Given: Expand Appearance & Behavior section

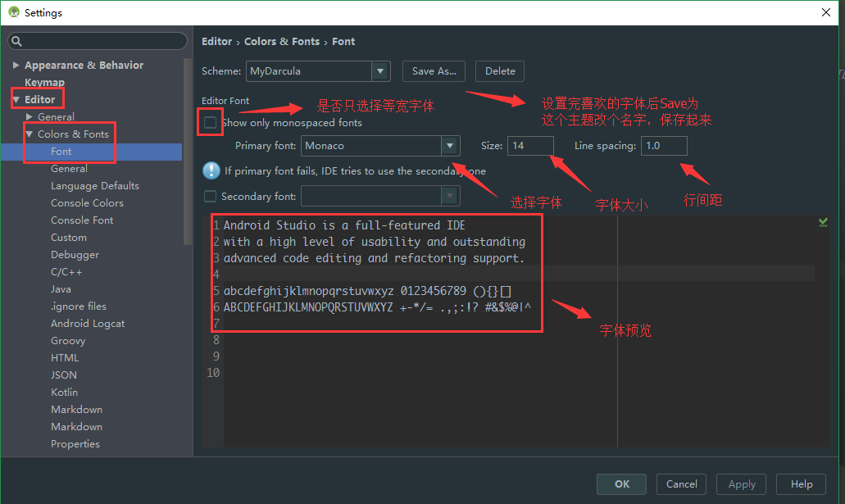Looking at the screenshot, I should tap(16, 66).
